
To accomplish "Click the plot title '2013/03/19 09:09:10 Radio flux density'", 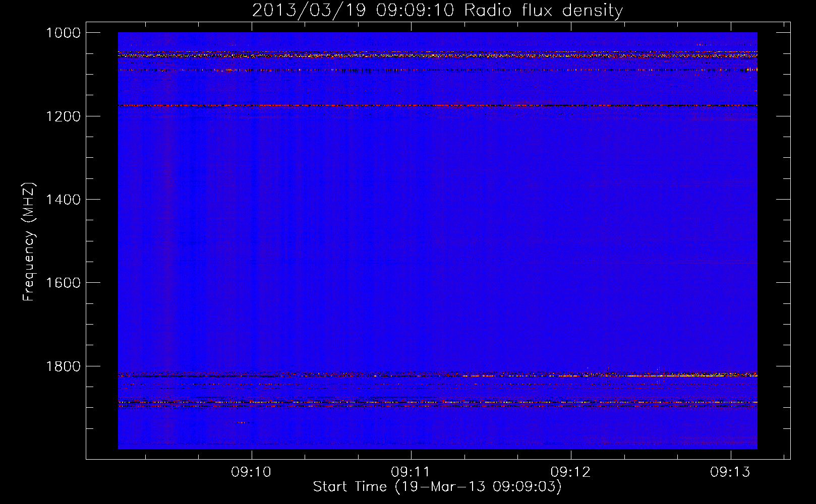I will [437, 10].
